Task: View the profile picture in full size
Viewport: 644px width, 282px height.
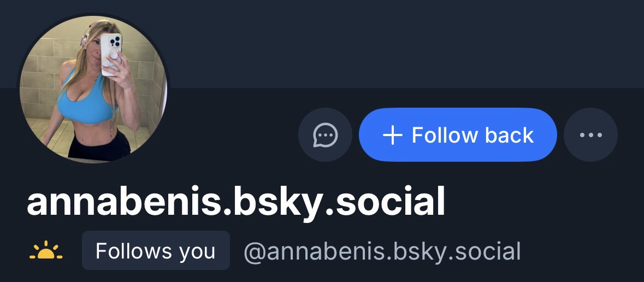Action: [x=93, y=89]
